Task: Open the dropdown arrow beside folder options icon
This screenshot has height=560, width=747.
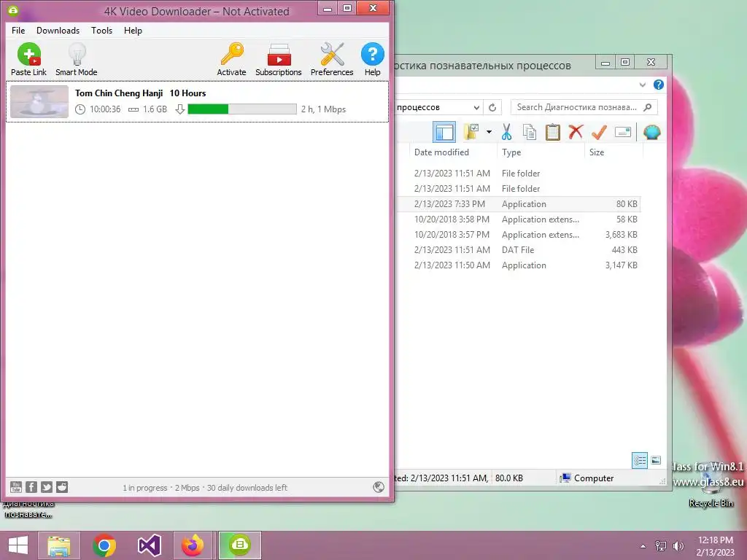Action: 489,132
